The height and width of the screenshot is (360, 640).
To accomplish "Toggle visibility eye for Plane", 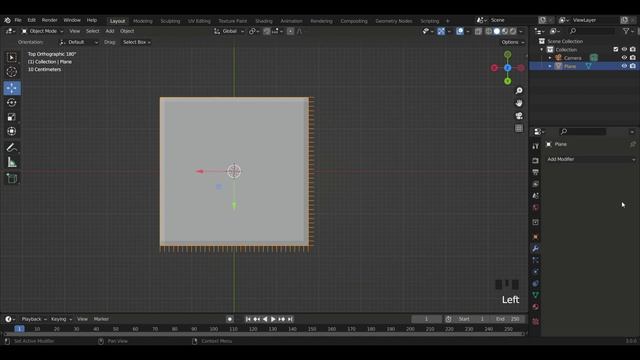I will pyautogui.click(x=624, y=66).
